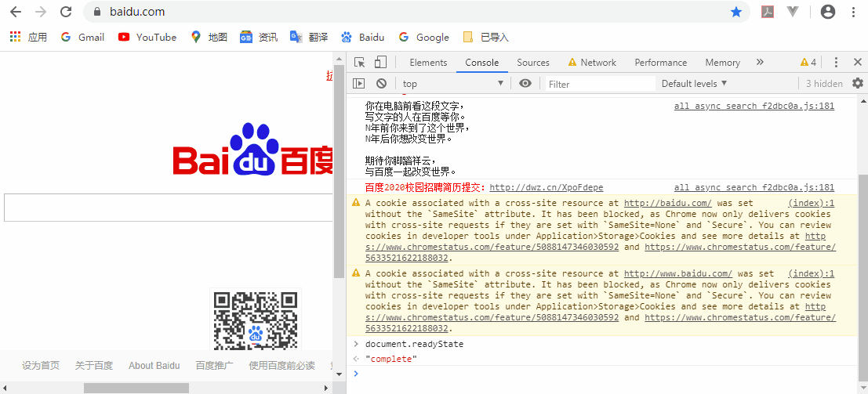Open Chrome's three-dot menu
Image resolution: width=868 pixels, height=394 pixels.
tap(854, 12)
